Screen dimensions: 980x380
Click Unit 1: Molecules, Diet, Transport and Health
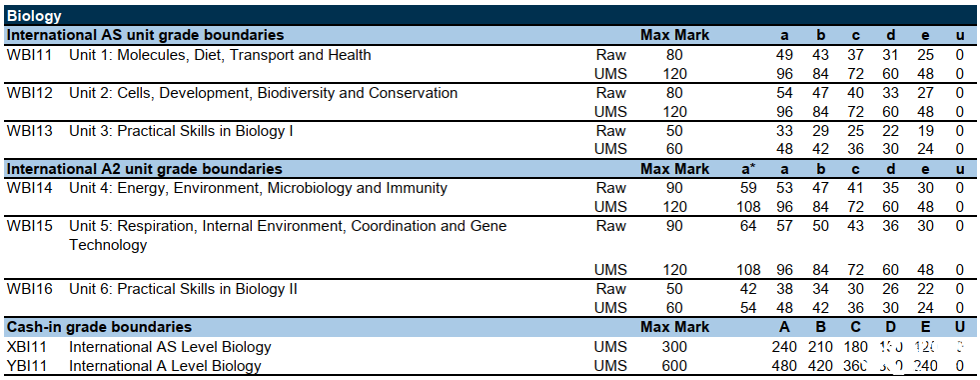click(x=220, y=55)
